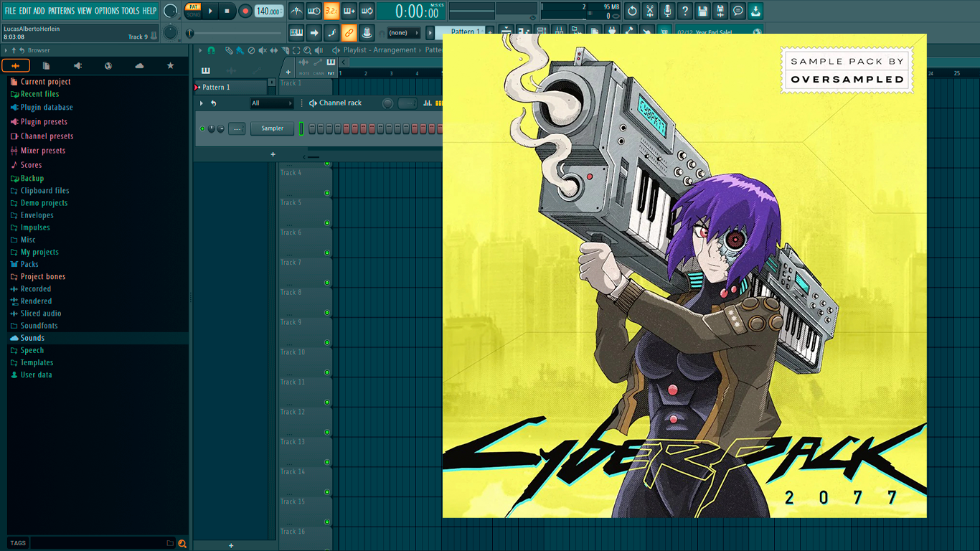This screenshot has width=980, height=551.
Task: Click the undo history icon
Action: [632, 11]
